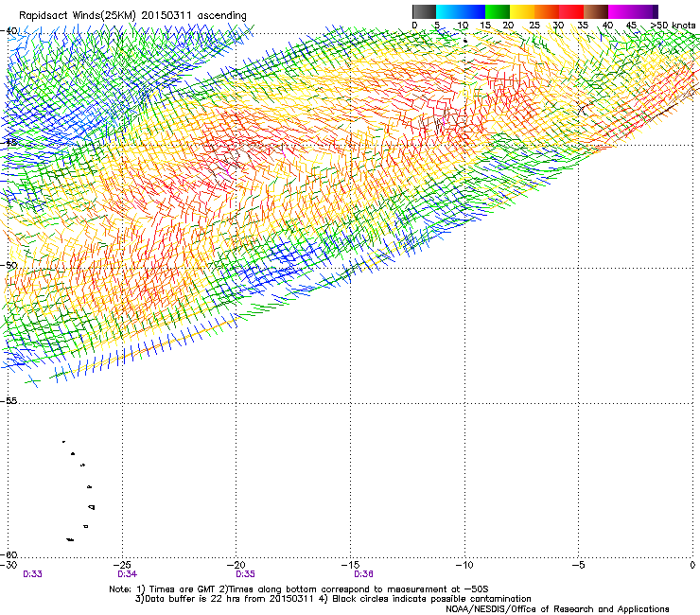Click the '45' legend tick label
700x615 pixels.
coord(631,26)
